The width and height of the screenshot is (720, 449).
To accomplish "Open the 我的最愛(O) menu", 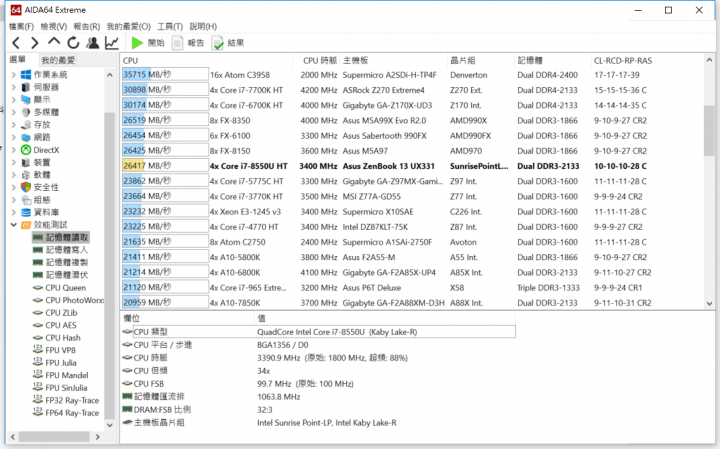I will point(129,27).
